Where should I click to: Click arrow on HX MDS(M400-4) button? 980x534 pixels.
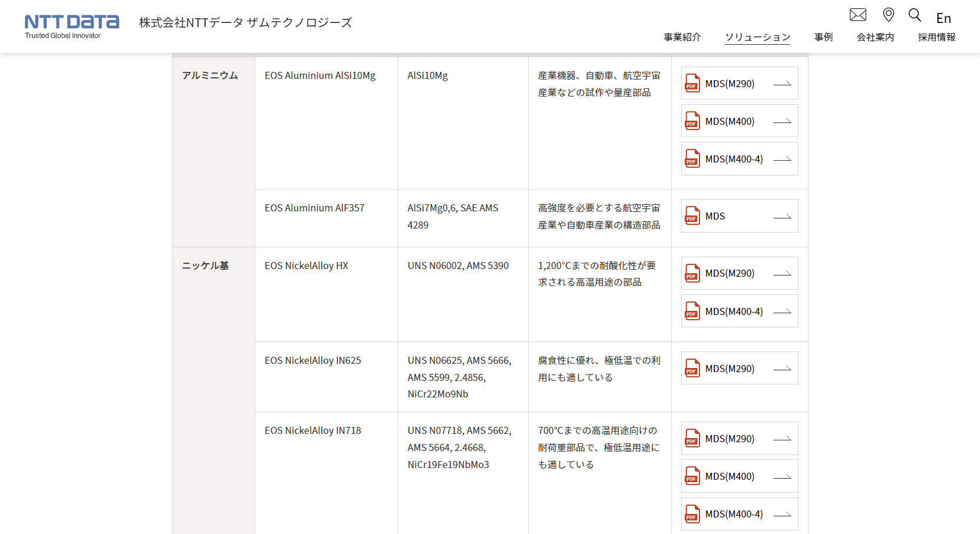click(x=782, y=312)
